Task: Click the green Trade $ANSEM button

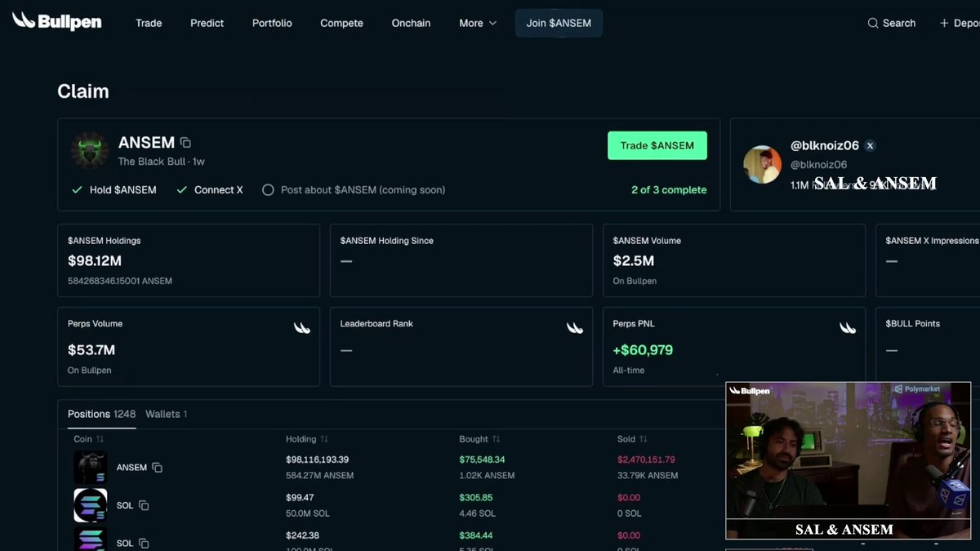Action: (657, 145)
